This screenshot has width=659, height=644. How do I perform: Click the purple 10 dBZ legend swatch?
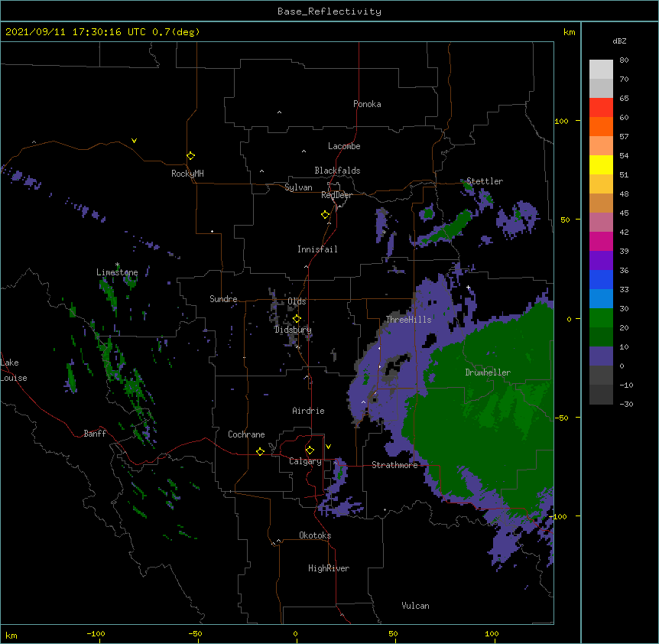click(x=601, y=356)
